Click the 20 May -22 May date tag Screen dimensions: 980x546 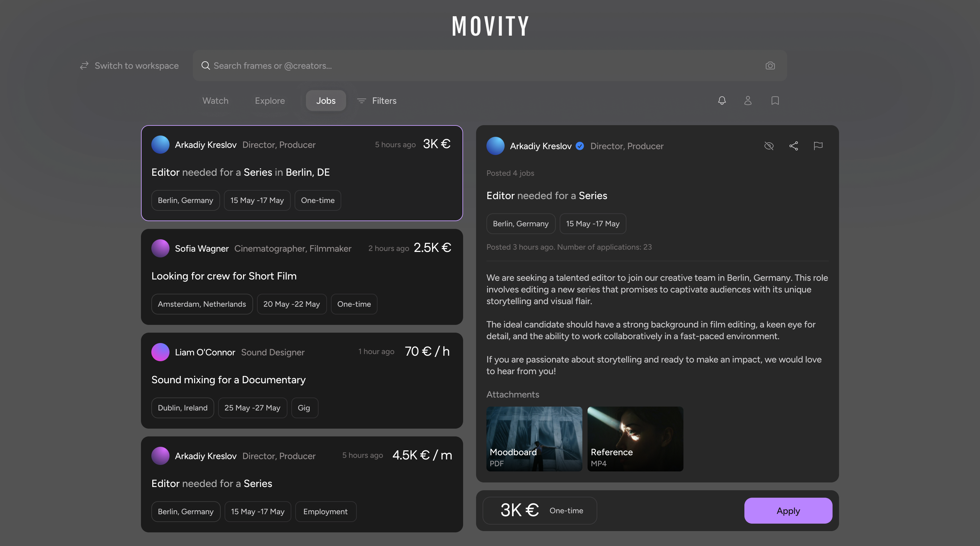click(292, 304)
